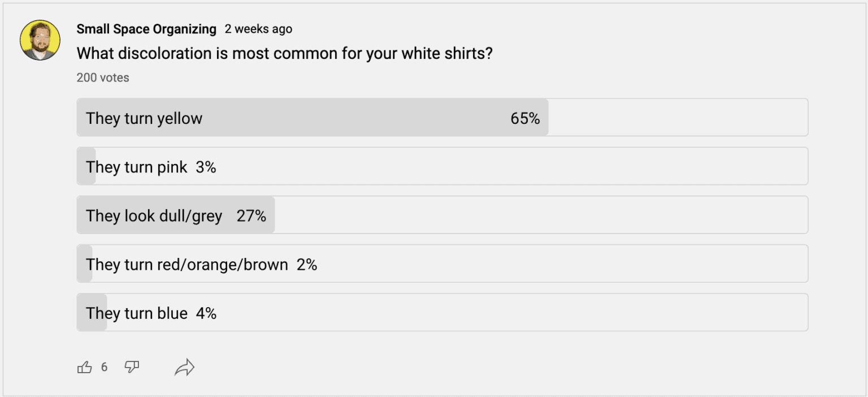Pick the "They turn red/orange/brown" option
868x397 pixels.
click(x=186, y=264)
